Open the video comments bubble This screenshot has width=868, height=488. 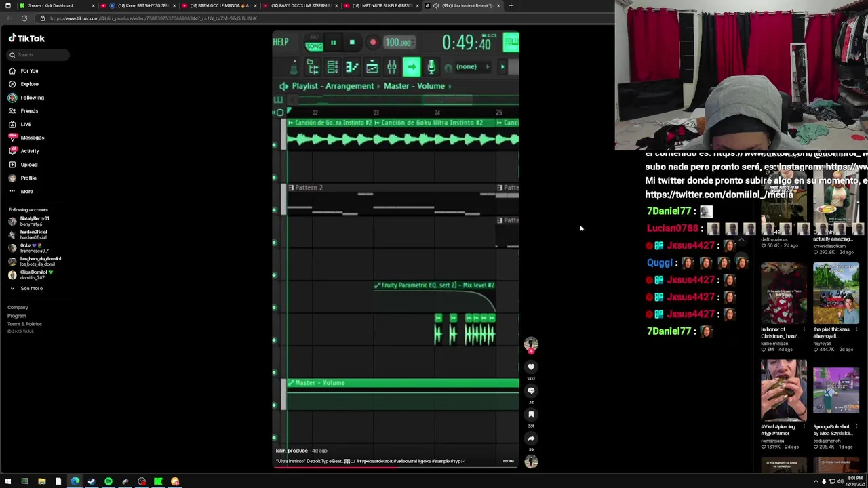coord(531,390)
